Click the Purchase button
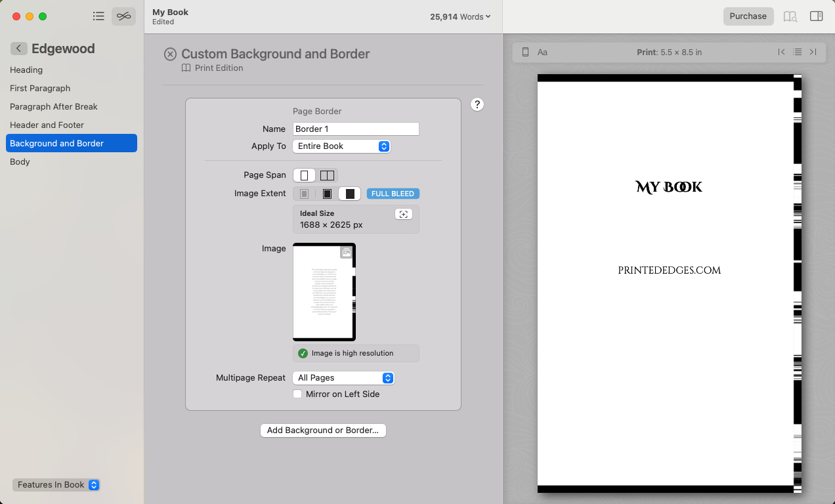The width and height of the screenshot is (835, 504). [x=748, y=16]
